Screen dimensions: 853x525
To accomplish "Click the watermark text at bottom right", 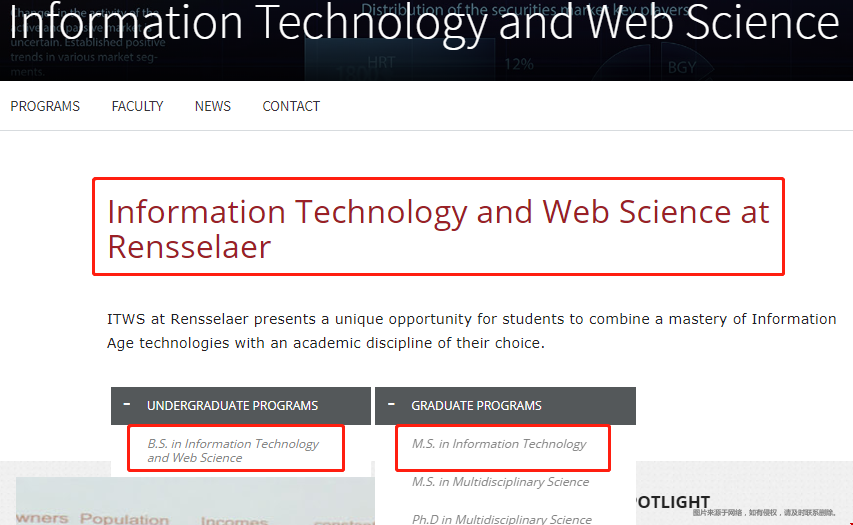I will tap(769, 513).
